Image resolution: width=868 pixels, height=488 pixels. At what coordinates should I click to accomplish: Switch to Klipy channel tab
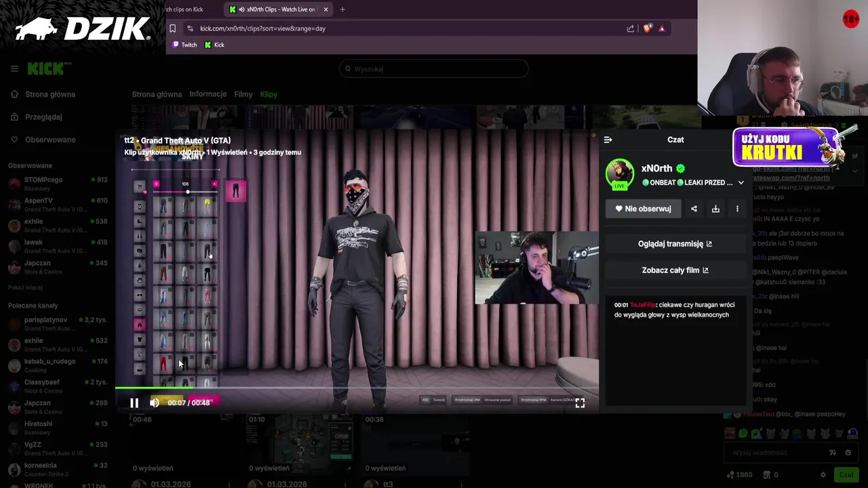coord(269,94)
